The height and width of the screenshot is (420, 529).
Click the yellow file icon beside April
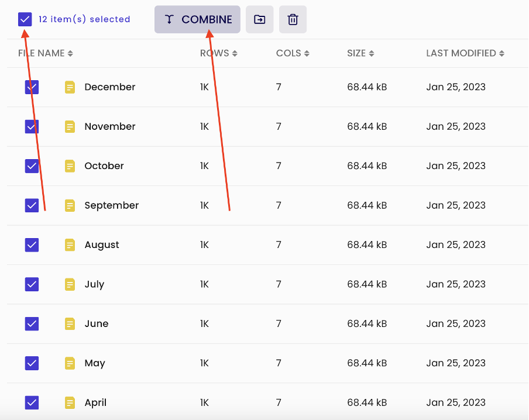pos(70,402)
